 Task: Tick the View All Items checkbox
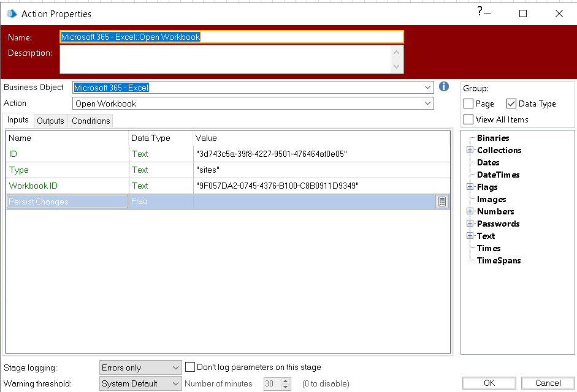468,119
